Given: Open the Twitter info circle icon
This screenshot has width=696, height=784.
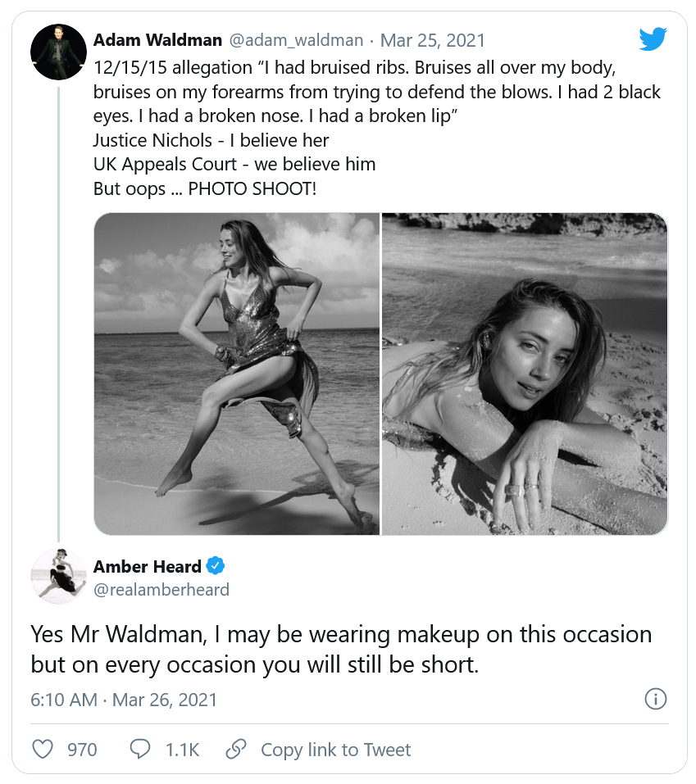Looking at the screenshot, I should pos(655,699).
